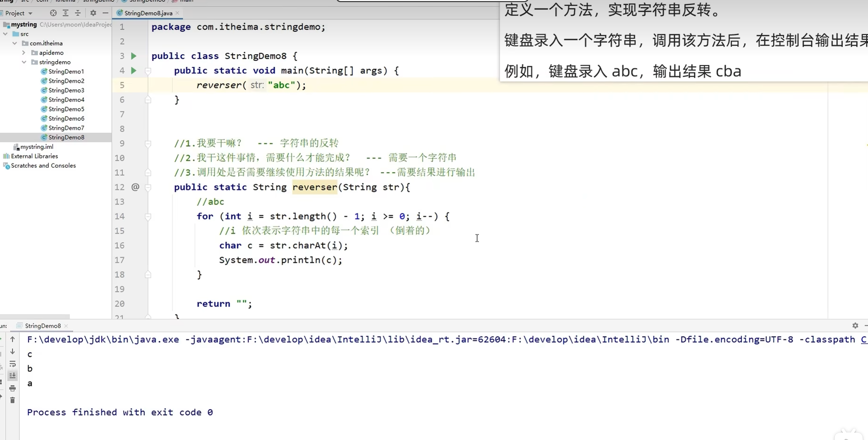Click the package declaration on line 1
This screenshot has height=440, width=868.
(238, 27)
